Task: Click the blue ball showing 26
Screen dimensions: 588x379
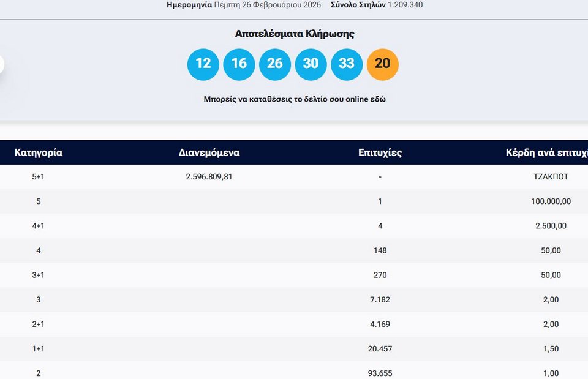Action: click(x=275, y=64)
